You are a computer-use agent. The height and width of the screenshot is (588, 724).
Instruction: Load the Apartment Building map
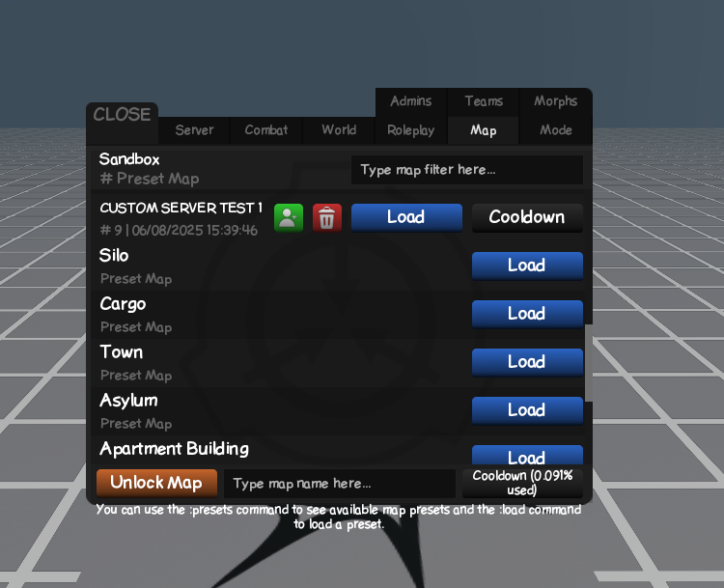coord(527,456)
